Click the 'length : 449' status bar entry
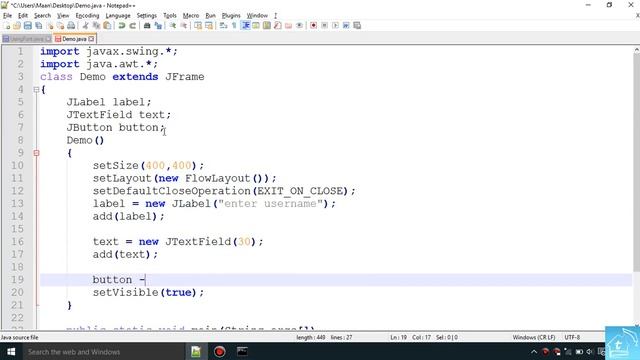The height and width of the screenshot is (360, 640). (311, 338)
